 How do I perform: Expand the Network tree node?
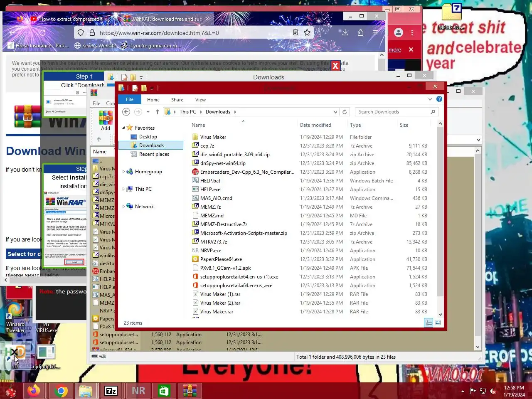[x=123, y=207]
